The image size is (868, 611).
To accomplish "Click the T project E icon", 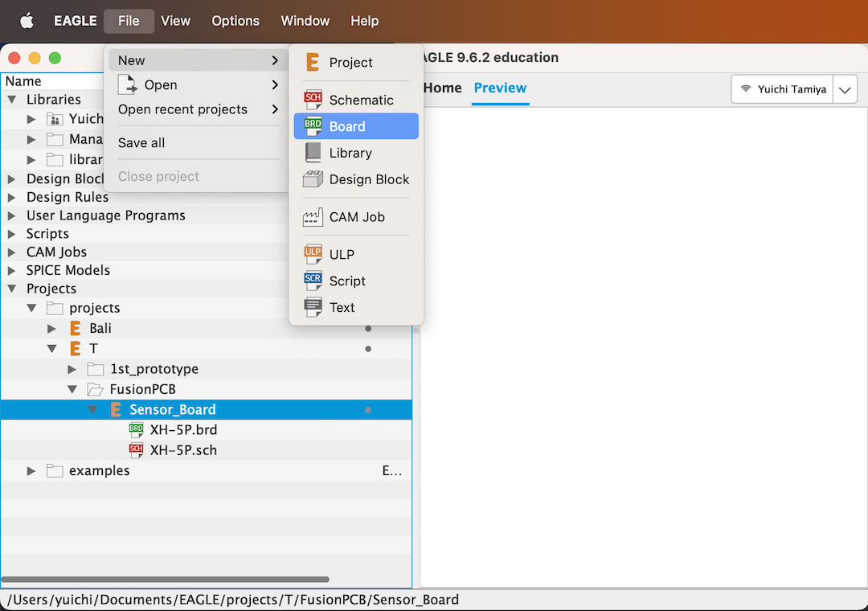I will pos(76,348).
